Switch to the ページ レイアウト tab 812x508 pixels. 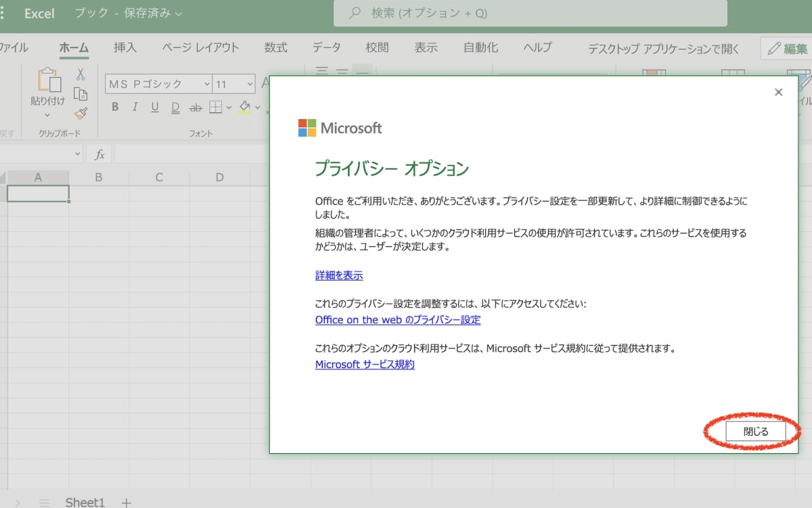pyautogui.click(x=200, y=47)
